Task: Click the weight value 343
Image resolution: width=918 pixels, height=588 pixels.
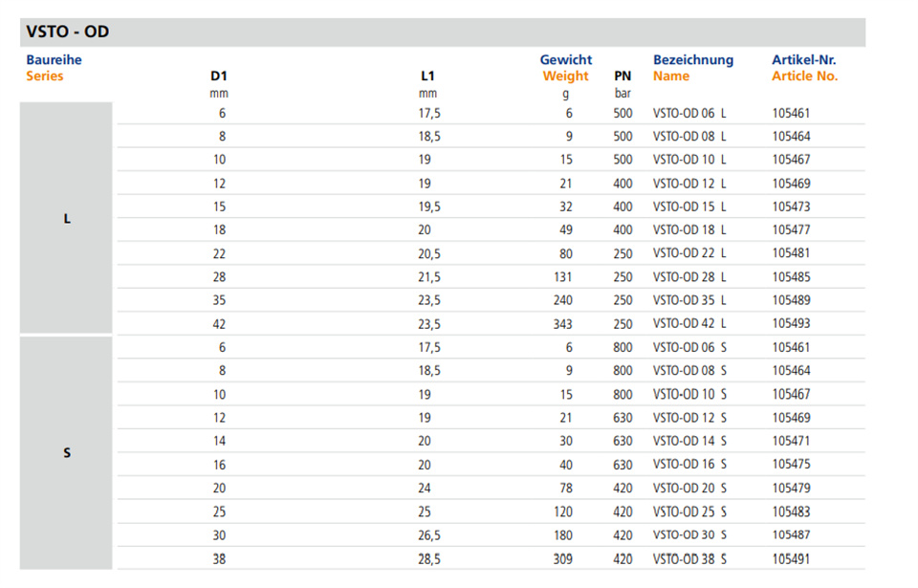Action: (x=562, y=324)
